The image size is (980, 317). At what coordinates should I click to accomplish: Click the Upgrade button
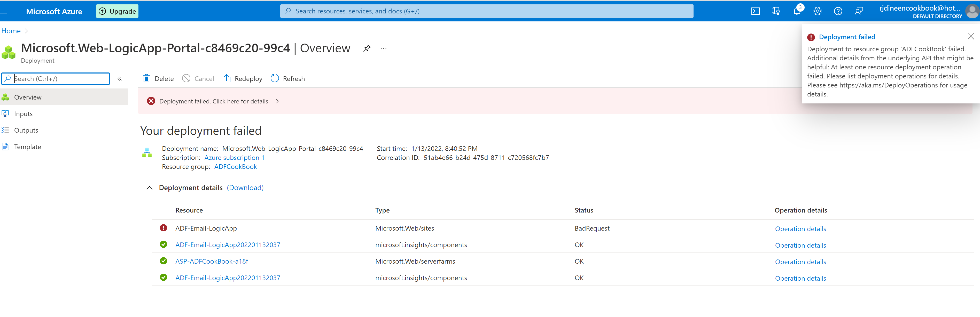(117, 11)
